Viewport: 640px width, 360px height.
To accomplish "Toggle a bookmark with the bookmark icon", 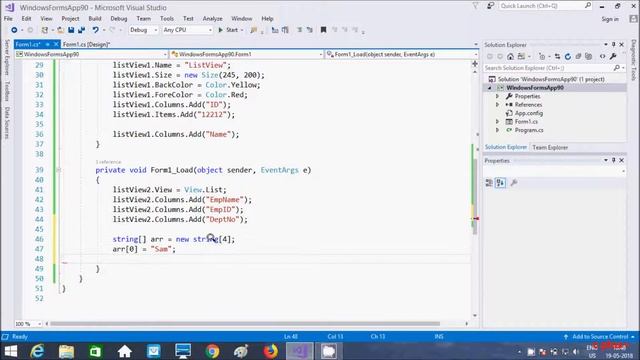I will [323, 30].
